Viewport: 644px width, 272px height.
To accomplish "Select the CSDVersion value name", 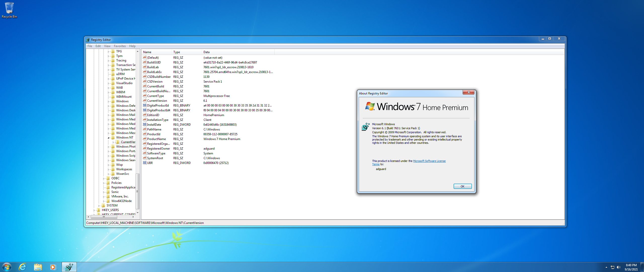I will click(155, 81).
